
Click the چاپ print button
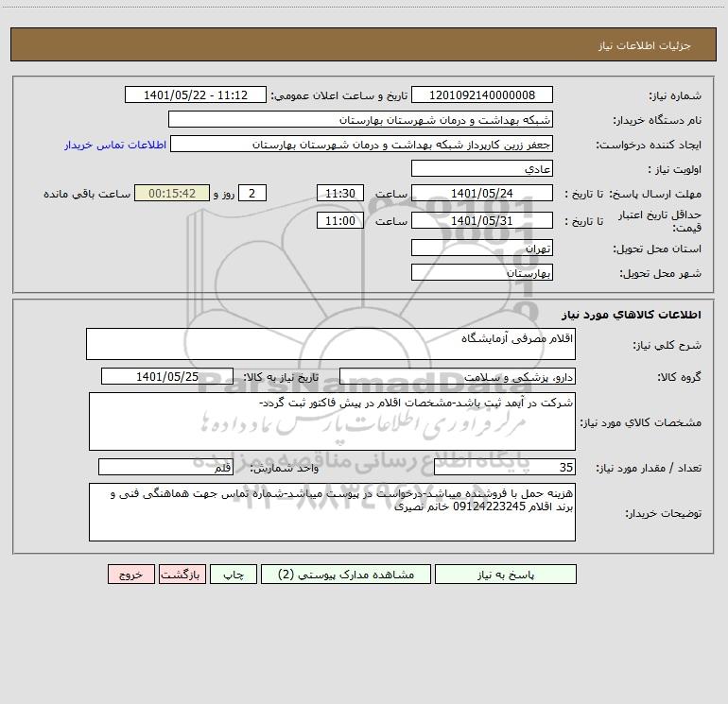[x=234, y=575]
